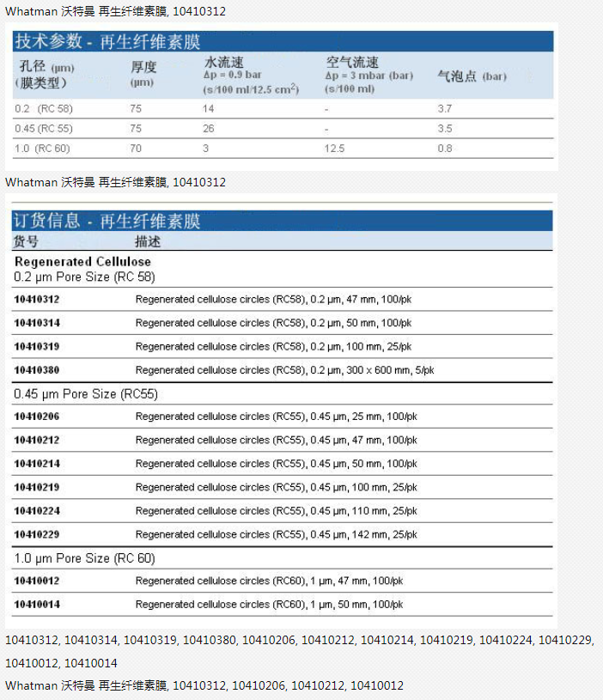The width and height of the screenshot is (603, 700).
Task: Click catalog number 10410314 in order table
Action: (x=37, y=323)
